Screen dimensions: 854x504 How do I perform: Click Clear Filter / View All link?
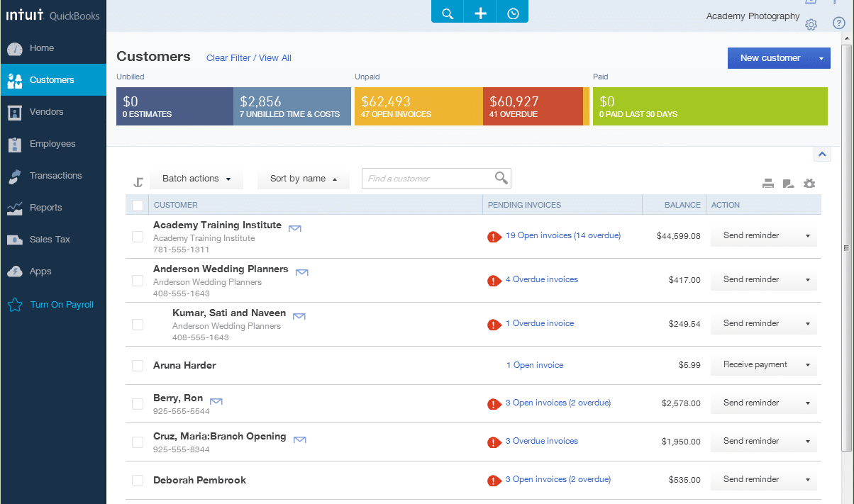[248, 58]
